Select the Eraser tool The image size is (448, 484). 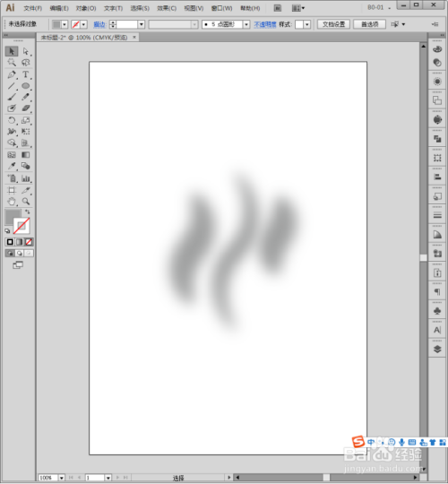point(26,108)
